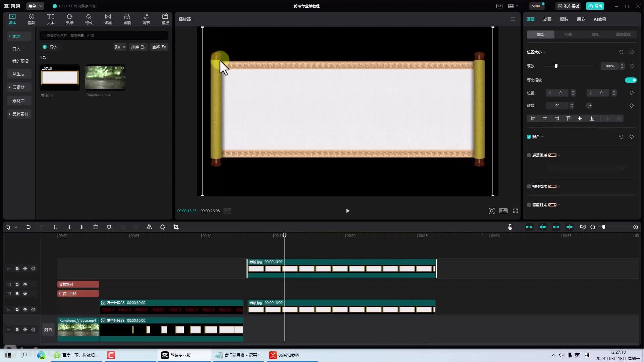Image resolution: width=644 pixels, height=362 pixels.
Task: Select the Basic (基础) sub-tab
Action: pyautogui.click(x=541, y=35)
